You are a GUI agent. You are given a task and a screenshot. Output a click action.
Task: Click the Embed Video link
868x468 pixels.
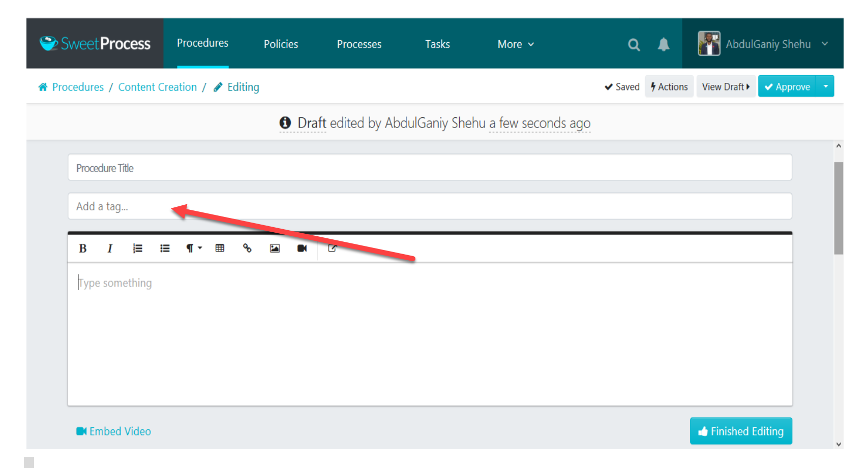[114, 431]
